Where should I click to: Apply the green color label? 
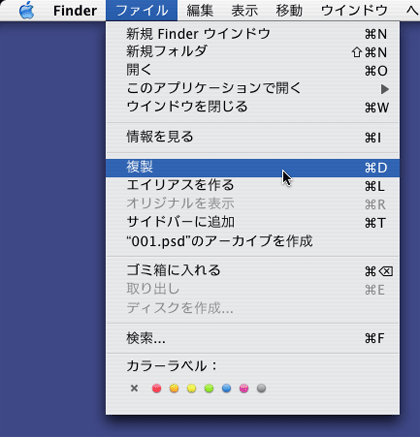click(x=209, y=388)
